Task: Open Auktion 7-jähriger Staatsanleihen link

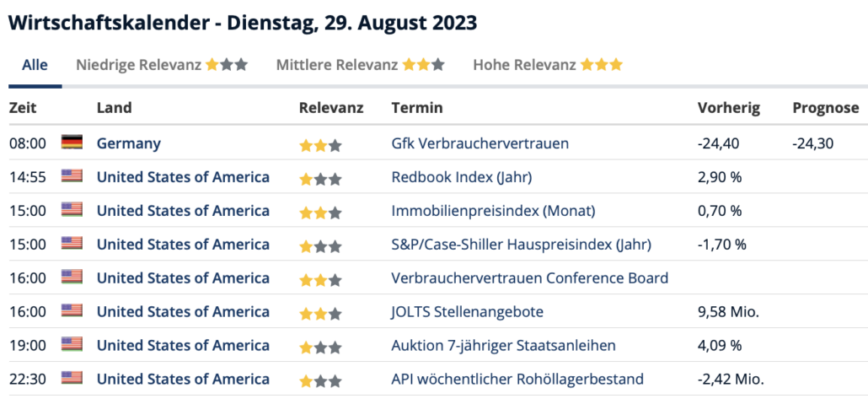Action: point(503,346)
